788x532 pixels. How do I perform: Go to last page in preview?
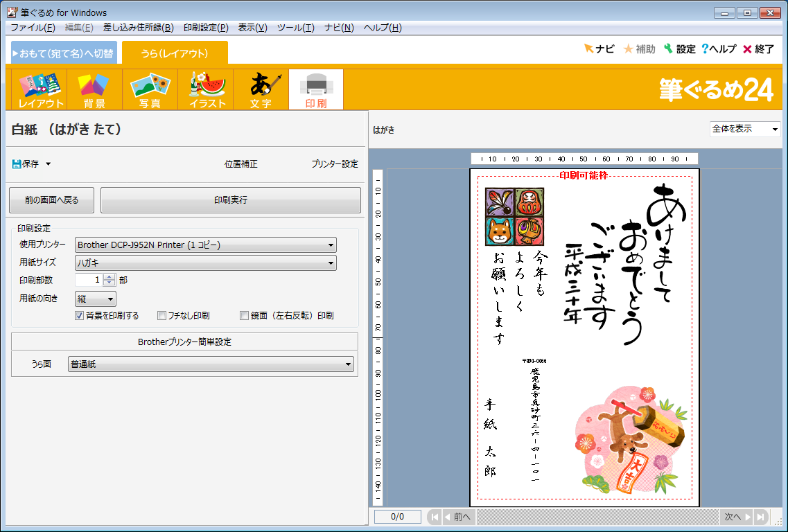tap(760, 517)
